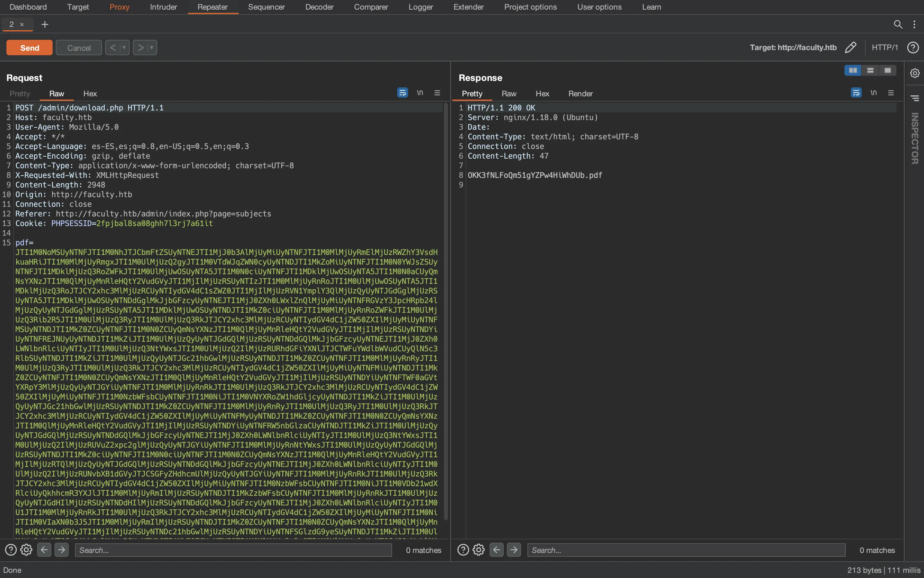This screenshot has width=924, height=578.
Task: Click the PHPSESSID cookie value
Action: (x=154, y=223)
